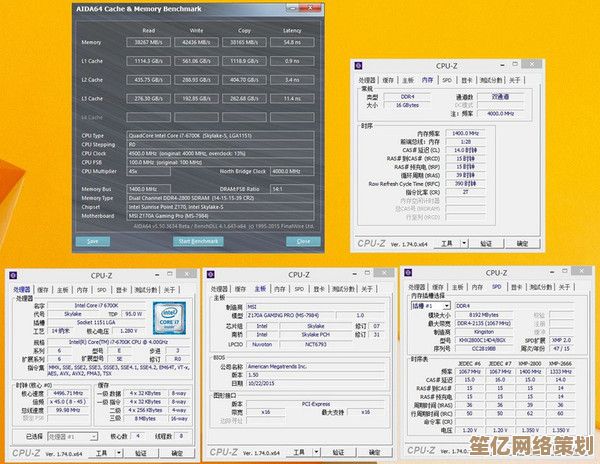The width and height of the screenshot is (600, 464).
Task: Close the AIDA64 benchmark window via title bar
Action: (318, 8)
